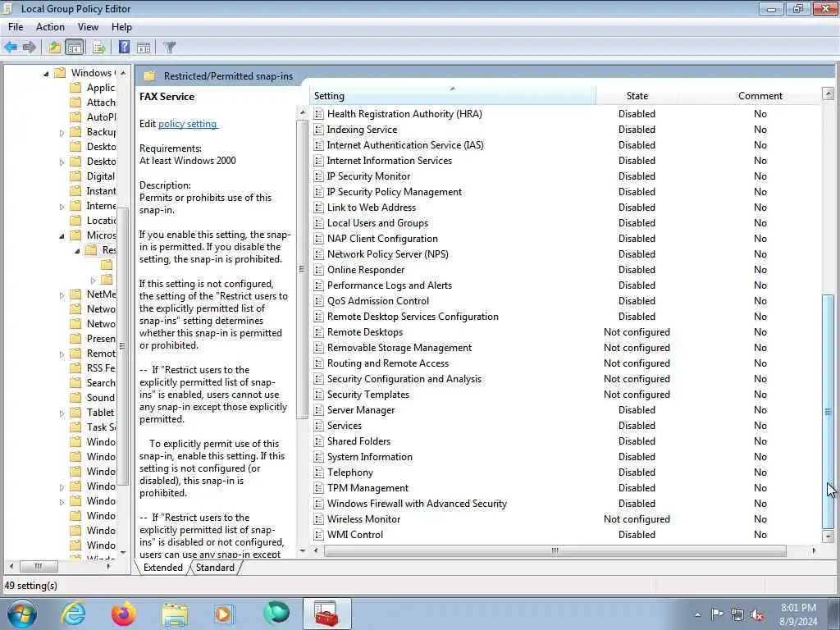This screenshot has height=630, width=840.
Task: Open the Windows Start orb
Action: click(22, 614)
